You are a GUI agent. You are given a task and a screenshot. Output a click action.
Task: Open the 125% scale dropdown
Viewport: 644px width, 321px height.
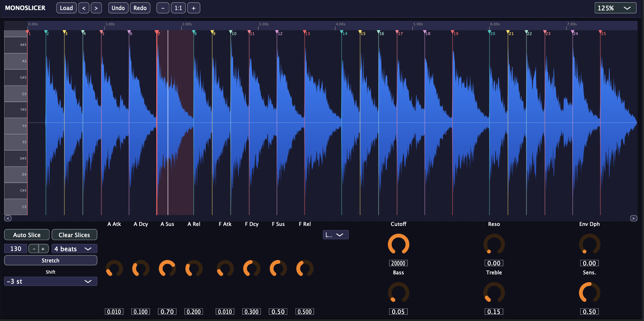pos(615,8)
